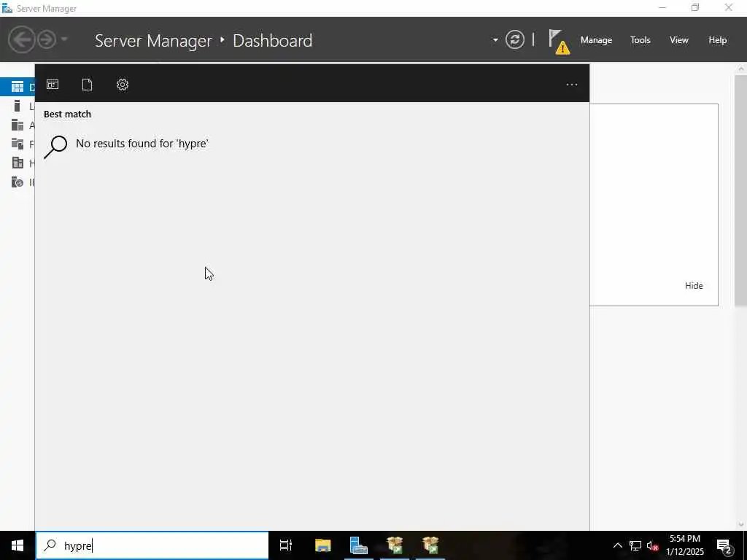Filter search results by Documents icon

[87, 85]
